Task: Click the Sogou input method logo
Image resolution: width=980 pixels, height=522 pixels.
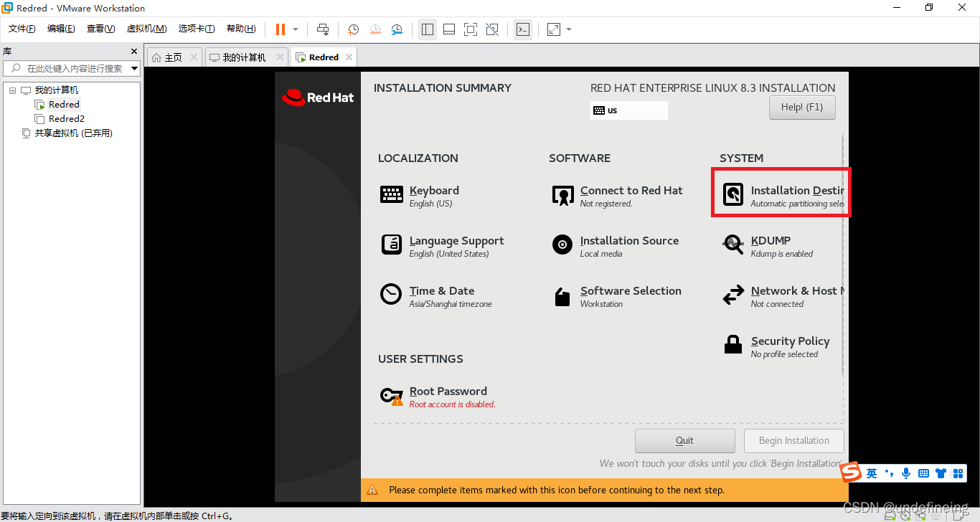Action: (x=851, y=473)
